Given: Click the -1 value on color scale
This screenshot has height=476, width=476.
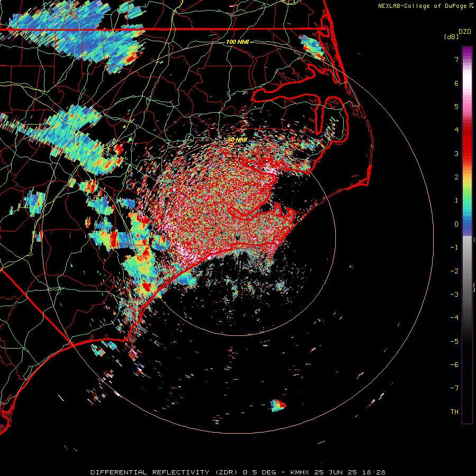Looking at the screenshot, I should point(454,248).
